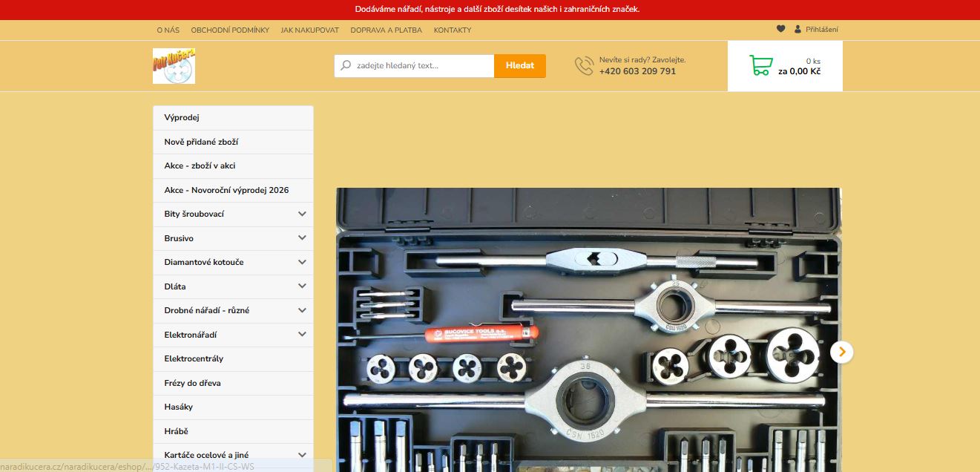
Task: Open the Výprodej category
Action: click(x=182, y=117)
